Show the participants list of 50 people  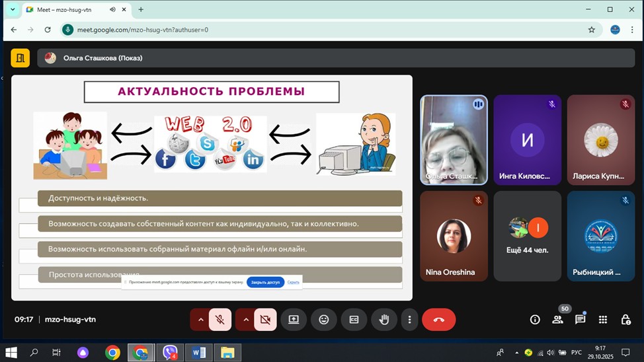(x=557, y=320)
